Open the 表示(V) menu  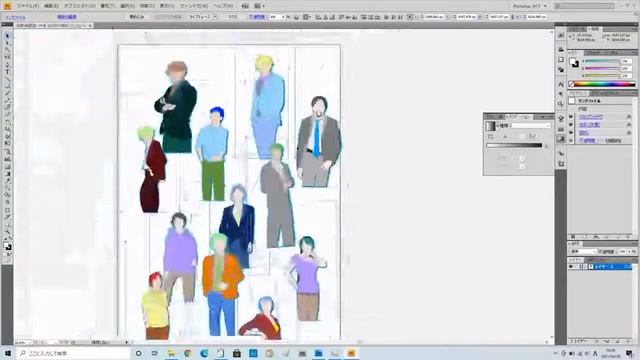coord(167,6)
